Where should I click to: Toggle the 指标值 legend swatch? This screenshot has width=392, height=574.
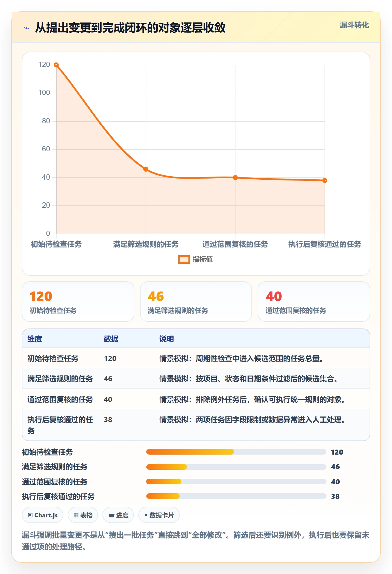click(184, 260)
